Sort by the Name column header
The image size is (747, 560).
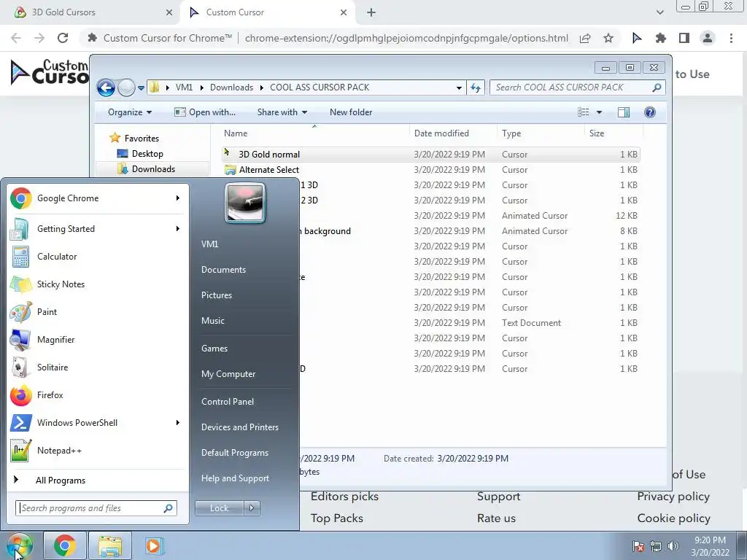pyautogui.click(x=314, y=133)
